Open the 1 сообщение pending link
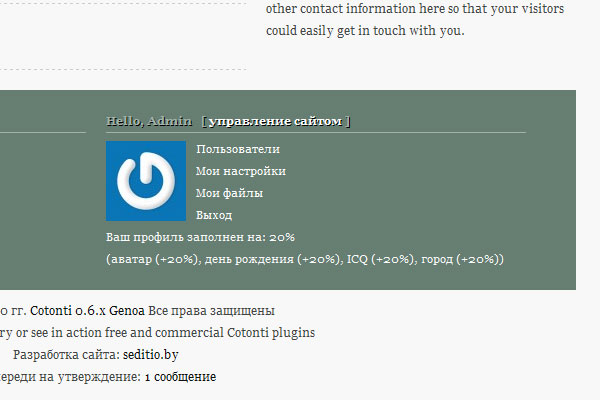600x400 pixels. click(x=180, y=377)
